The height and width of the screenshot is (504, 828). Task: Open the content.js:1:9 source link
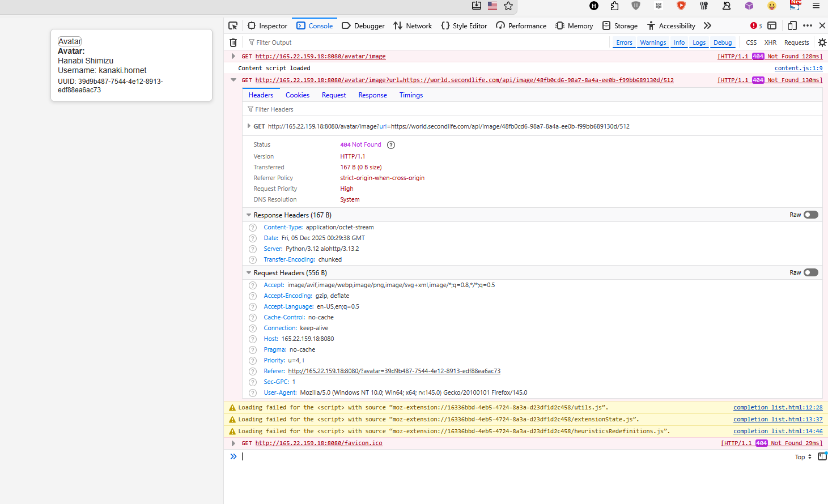(x=798, y=68)
